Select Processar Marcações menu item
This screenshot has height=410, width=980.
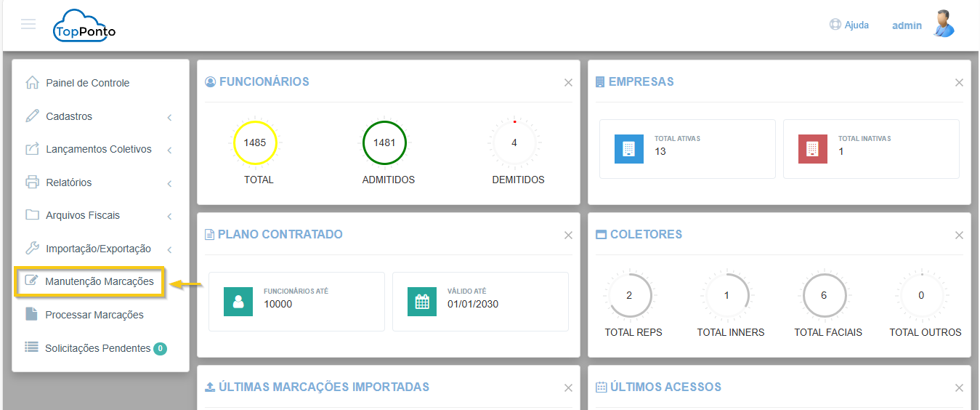(x=94, y=315)
